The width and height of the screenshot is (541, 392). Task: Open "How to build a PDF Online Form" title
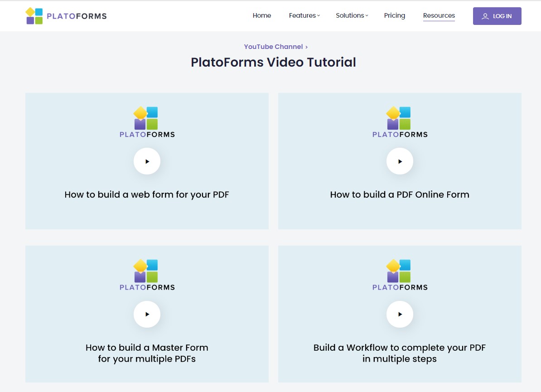(x=400, y=195)
